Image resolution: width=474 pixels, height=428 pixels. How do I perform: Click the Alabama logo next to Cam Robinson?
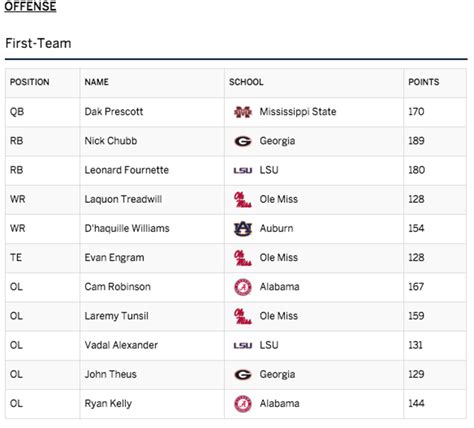tap(243, 287)
